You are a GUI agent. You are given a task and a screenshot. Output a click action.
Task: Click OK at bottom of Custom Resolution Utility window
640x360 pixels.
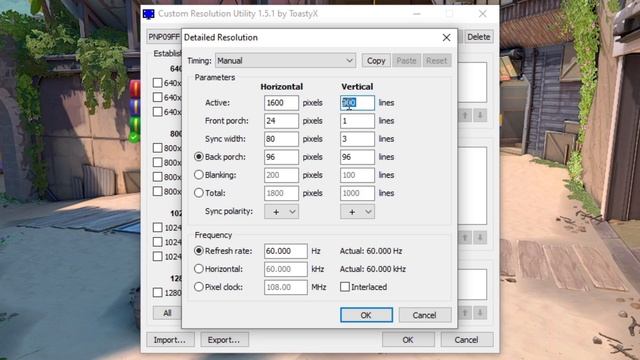408,340
